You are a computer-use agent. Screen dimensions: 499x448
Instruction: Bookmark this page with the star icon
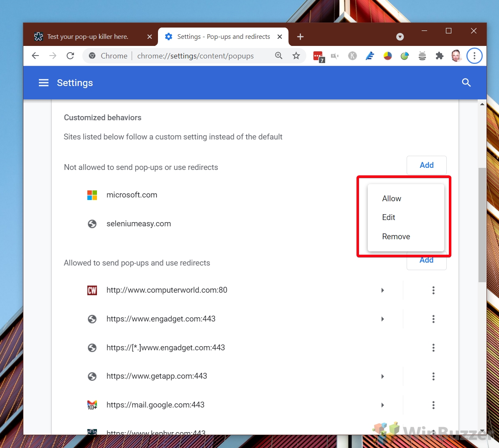click(296, 56)
